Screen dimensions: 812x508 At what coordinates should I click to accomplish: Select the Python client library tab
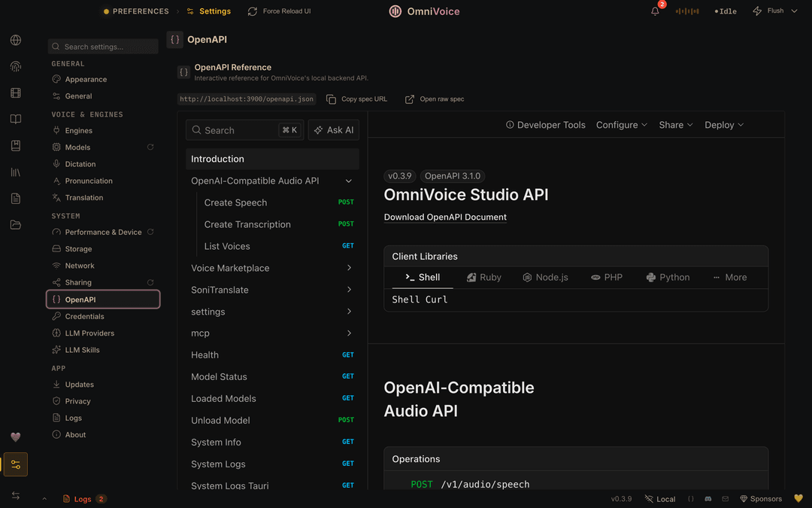point(668,277)
